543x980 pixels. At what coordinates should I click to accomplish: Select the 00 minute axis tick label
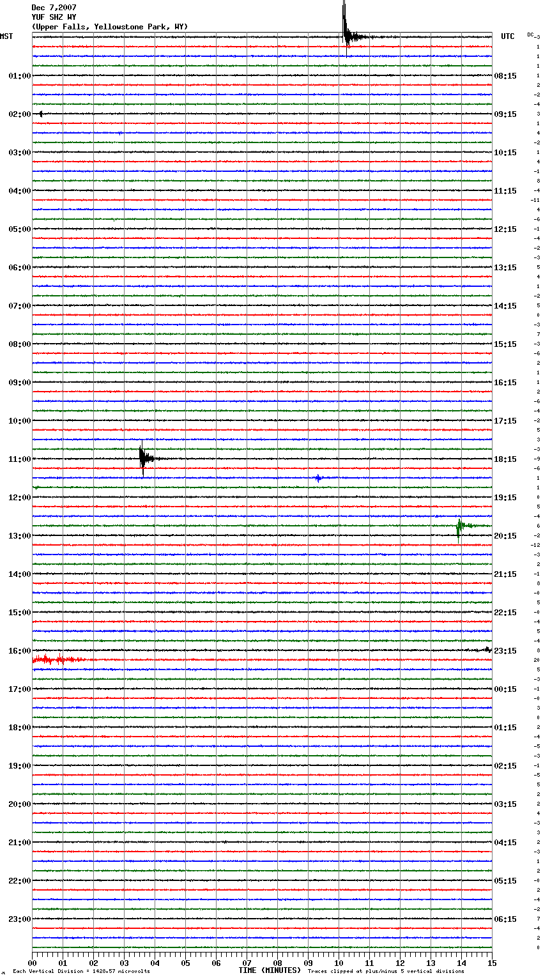[32, 963]
